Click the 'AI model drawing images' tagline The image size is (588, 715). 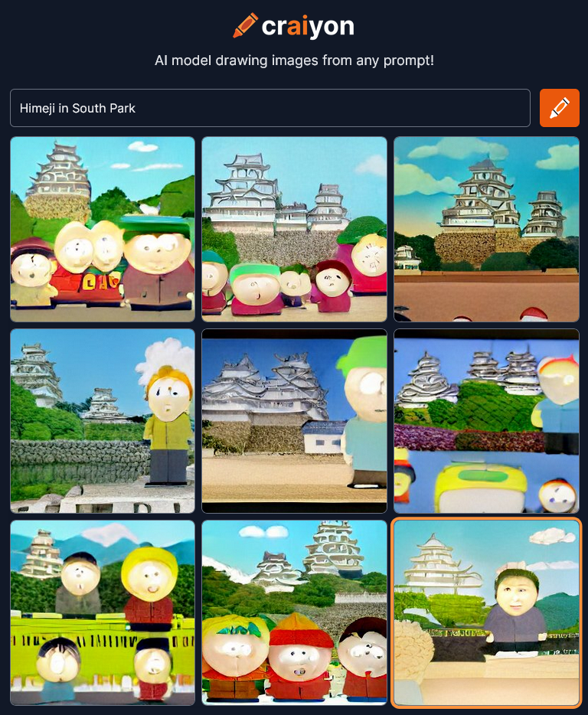pyautogui.click(x=294, y=60)
